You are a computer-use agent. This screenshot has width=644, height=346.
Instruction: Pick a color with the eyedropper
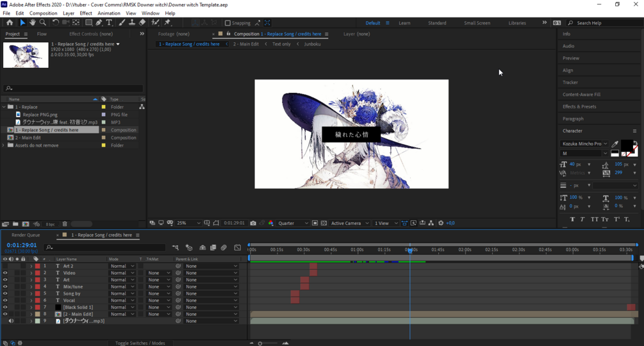click(615, 144)
